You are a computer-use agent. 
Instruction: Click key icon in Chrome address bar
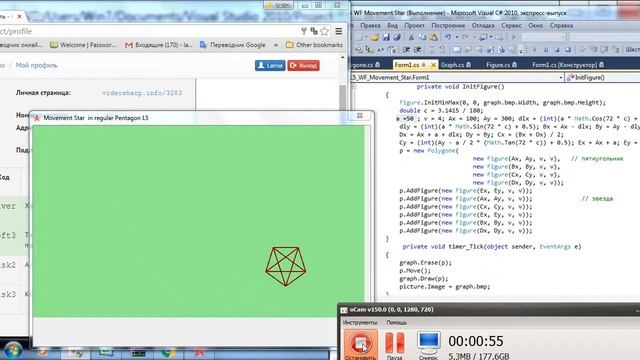coord(304,31)
